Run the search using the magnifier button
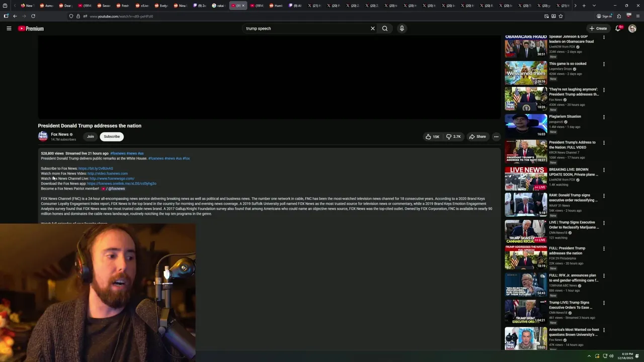This screenshot has height=362, width=644. (385, 29)
